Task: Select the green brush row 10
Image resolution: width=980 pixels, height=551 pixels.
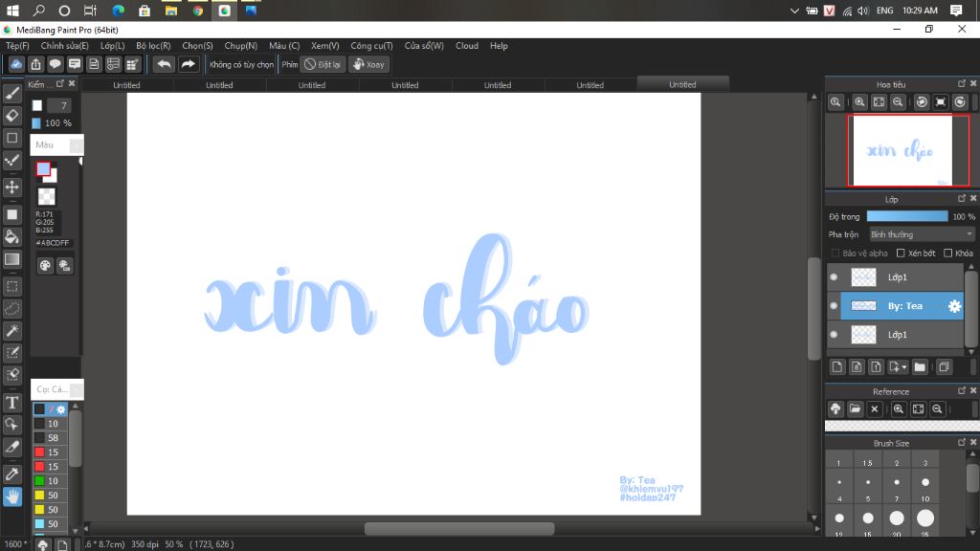Action: 50,481
